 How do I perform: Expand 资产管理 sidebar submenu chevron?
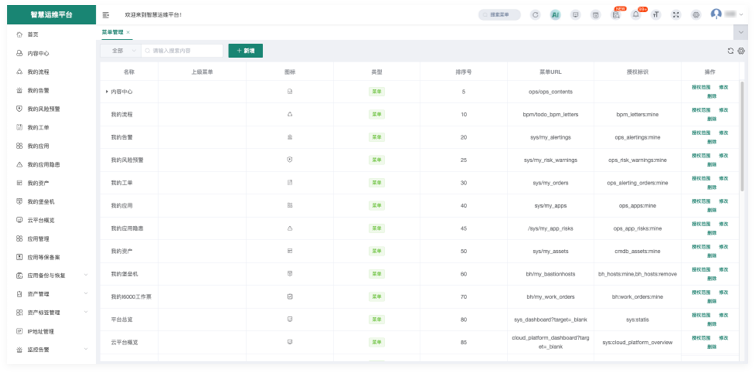click(x=86, y=294)
